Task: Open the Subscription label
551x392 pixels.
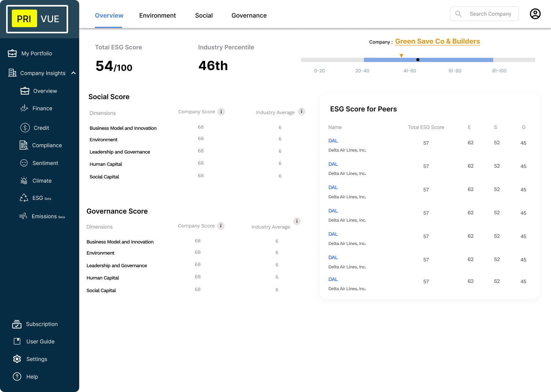Action: [x=42, y=324]
